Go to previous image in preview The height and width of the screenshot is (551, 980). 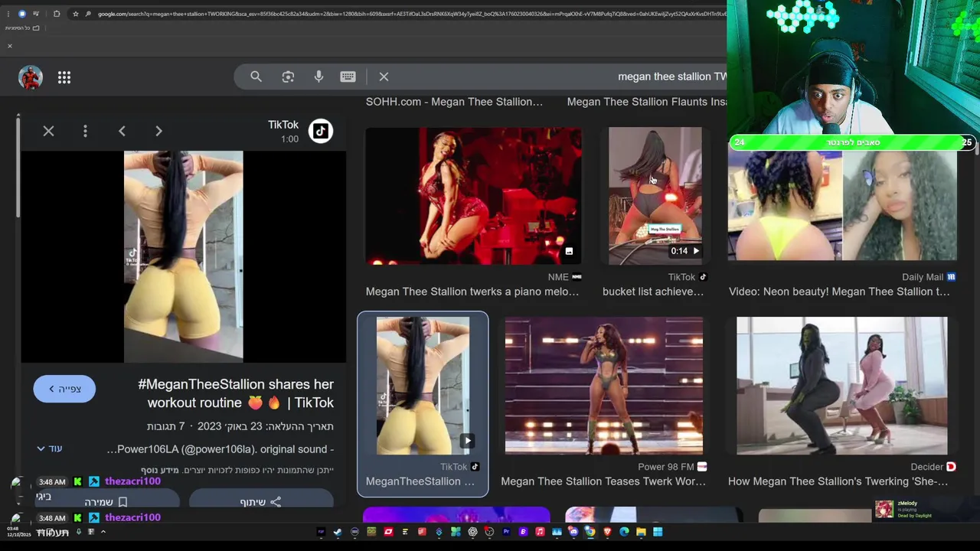122,132
